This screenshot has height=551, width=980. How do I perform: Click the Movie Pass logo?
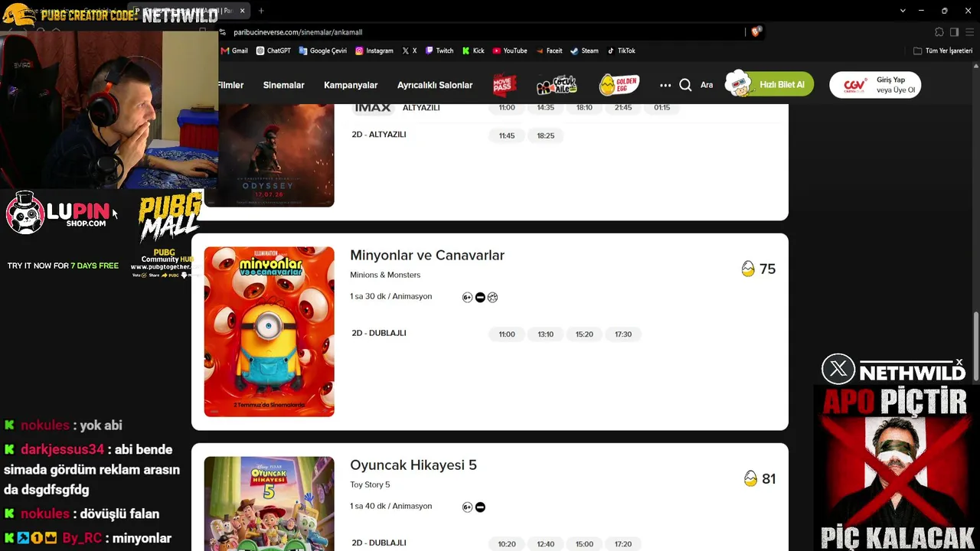[505, 85]
